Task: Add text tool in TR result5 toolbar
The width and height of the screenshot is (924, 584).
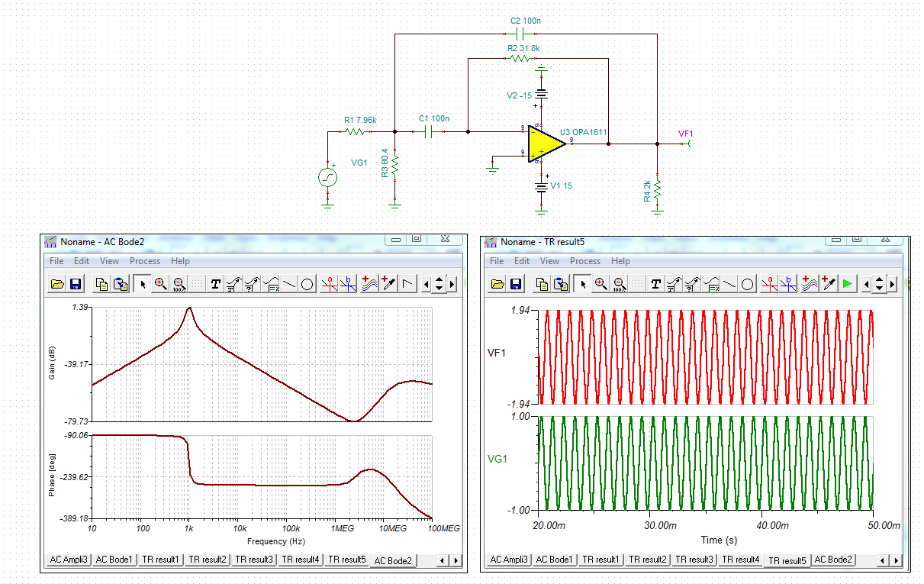Action: click(x=656, y=284)
